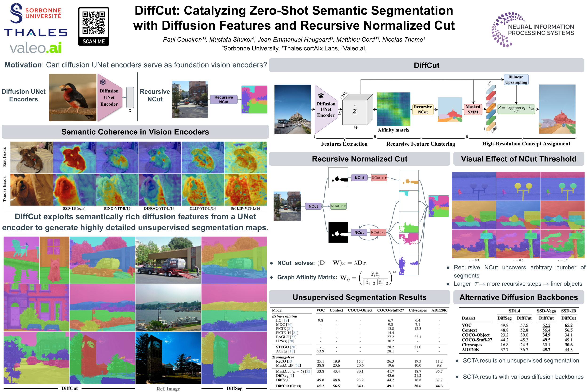
Task: Click the MaskCLIP [52] citation link
Action: 298,365
